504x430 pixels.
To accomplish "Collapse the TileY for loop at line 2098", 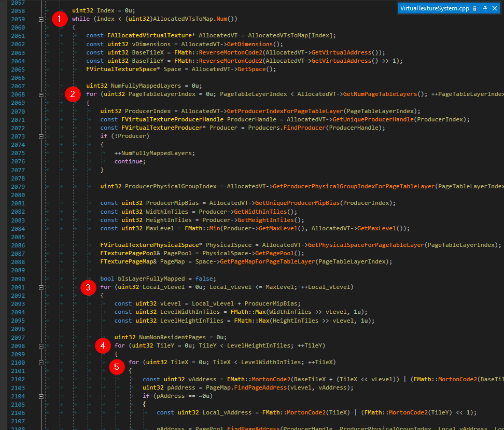I will (x=41, y=346).
